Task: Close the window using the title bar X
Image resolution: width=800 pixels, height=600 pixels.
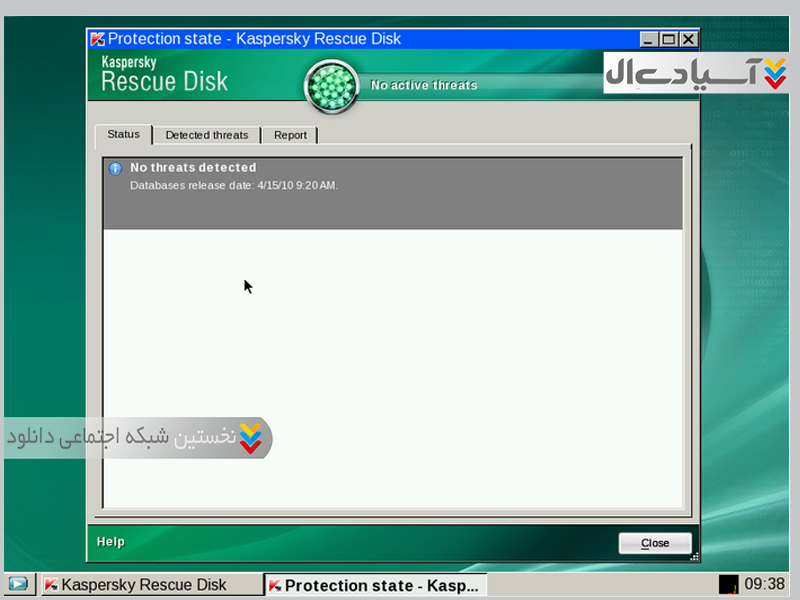Action: pos(687,39)
